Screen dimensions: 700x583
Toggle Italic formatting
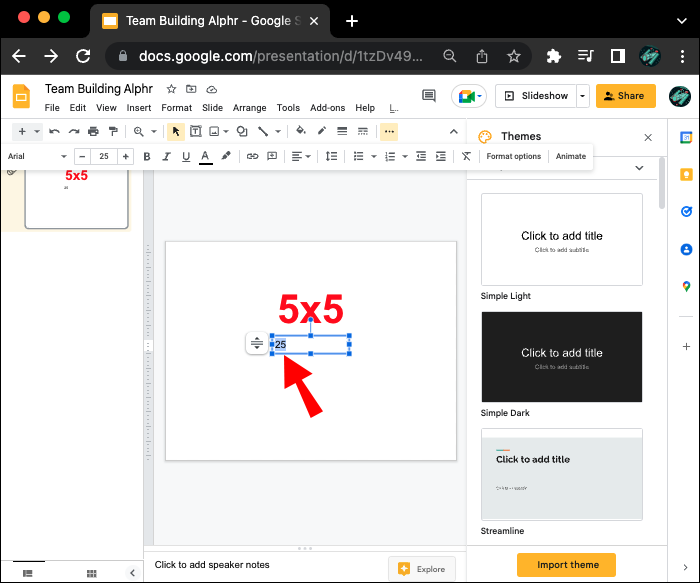point(166,156)
